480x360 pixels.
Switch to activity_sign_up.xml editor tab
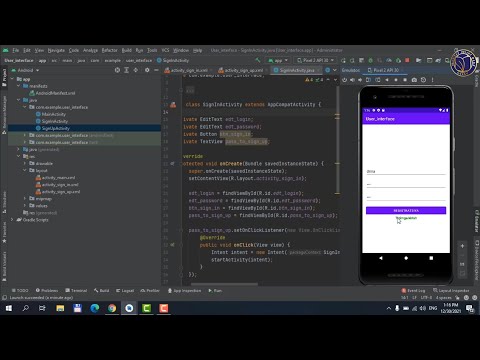243,70
